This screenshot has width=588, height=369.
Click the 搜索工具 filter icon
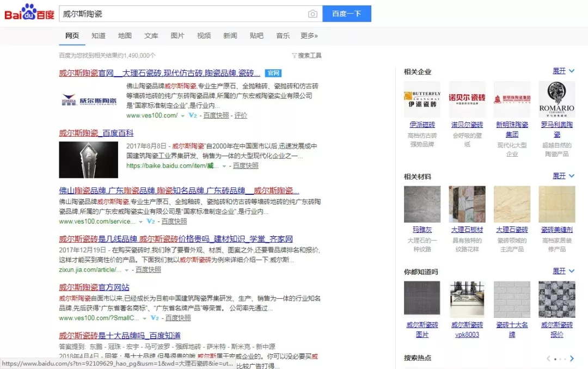tap(295, 56)
